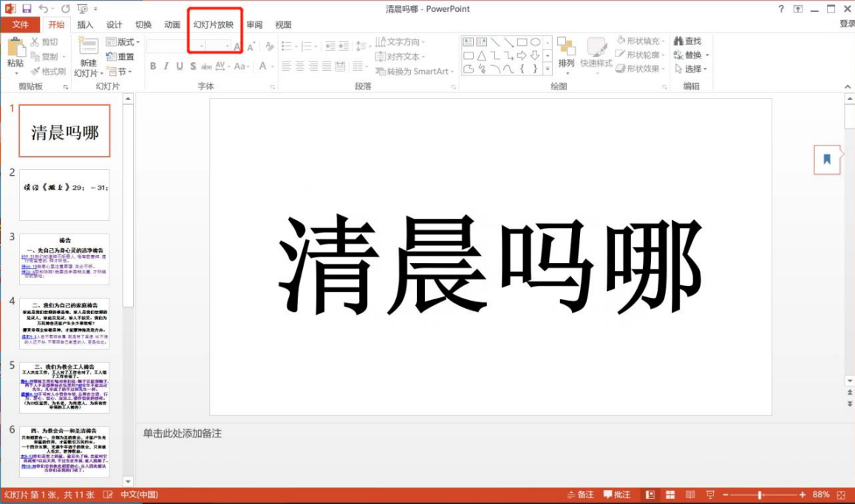
Task: Toggle bold formatting on selected text
Action: tap(152, 66)
